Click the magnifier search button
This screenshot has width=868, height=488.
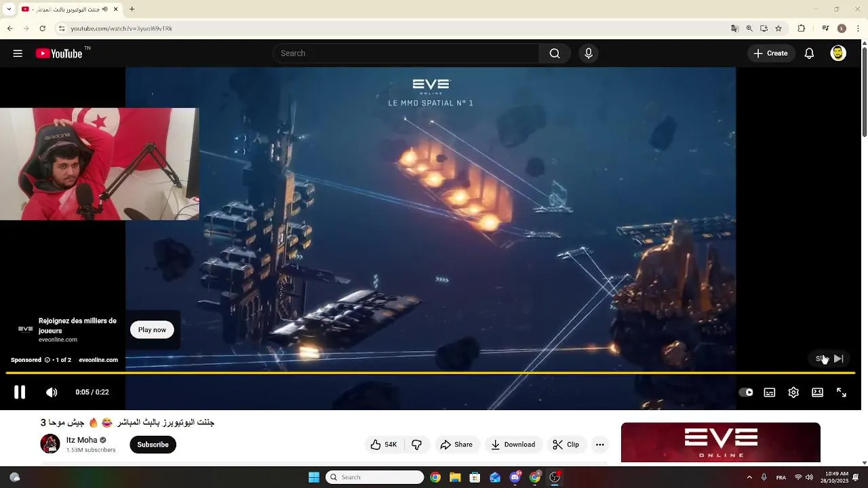tap(555, 54)
